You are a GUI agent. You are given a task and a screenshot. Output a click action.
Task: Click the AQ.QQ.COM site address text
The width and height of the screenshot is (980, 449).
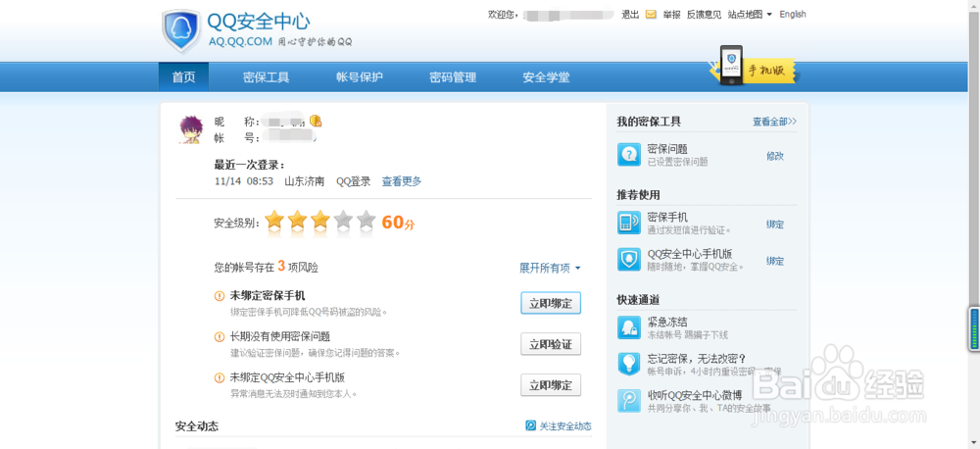click(x=241, y=41)
